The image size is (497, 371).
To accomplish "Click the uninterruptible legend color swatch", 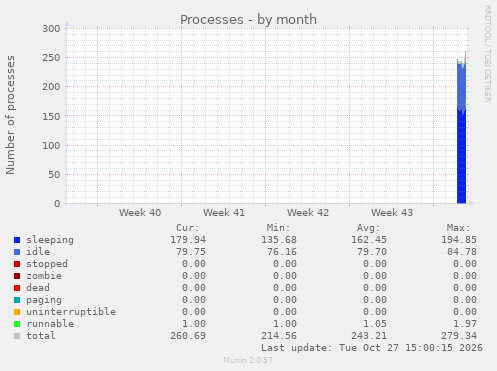I will click(17, 312).
